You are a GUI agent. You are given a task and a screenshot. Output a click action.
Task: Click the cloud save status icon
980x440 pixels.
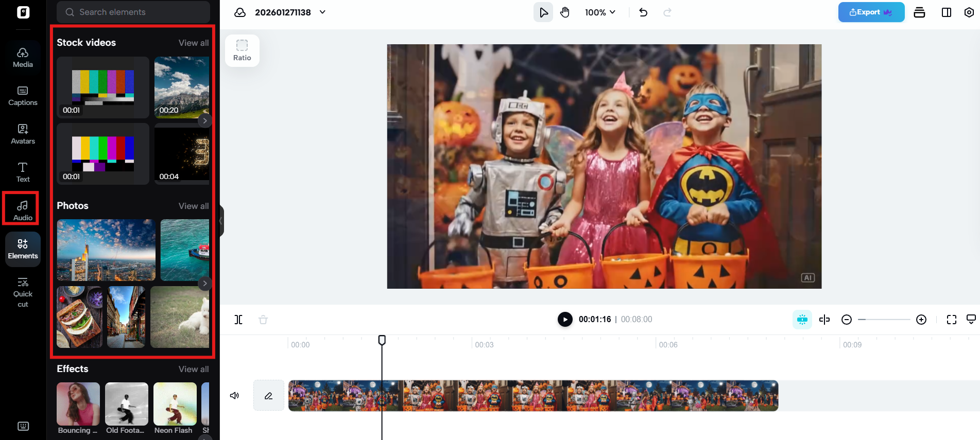240,12
